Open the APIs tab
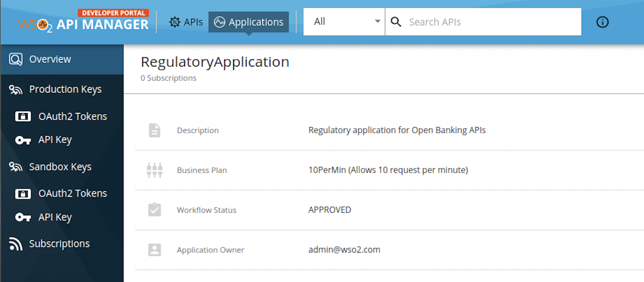644x282 pixels. [186, 22]
